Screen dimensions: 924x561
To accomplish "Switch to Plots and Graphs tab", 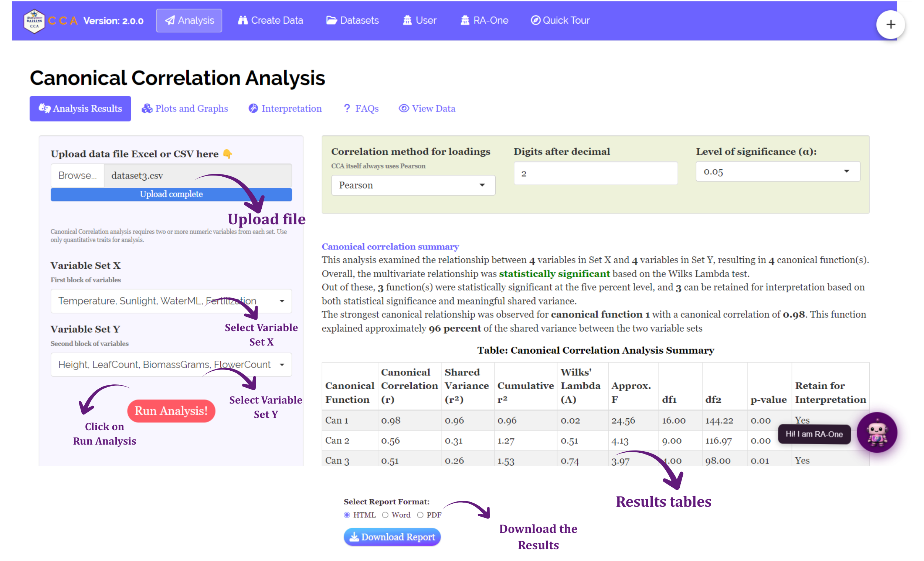I will point(185,109).
